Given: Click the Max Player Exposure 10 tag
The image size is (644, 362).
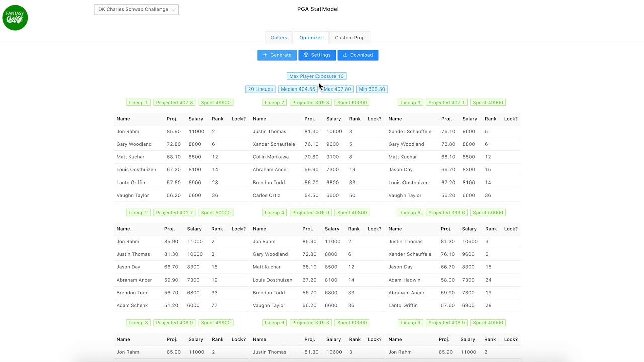Looking at the screenshot, I should (316, 76).
